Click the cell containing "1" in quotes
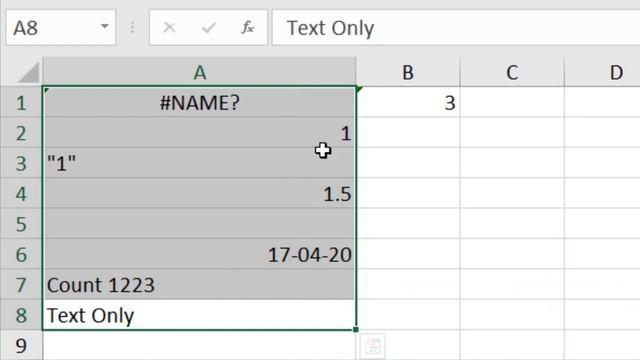Screen dimensions: 640x360 tap(200, 163)
